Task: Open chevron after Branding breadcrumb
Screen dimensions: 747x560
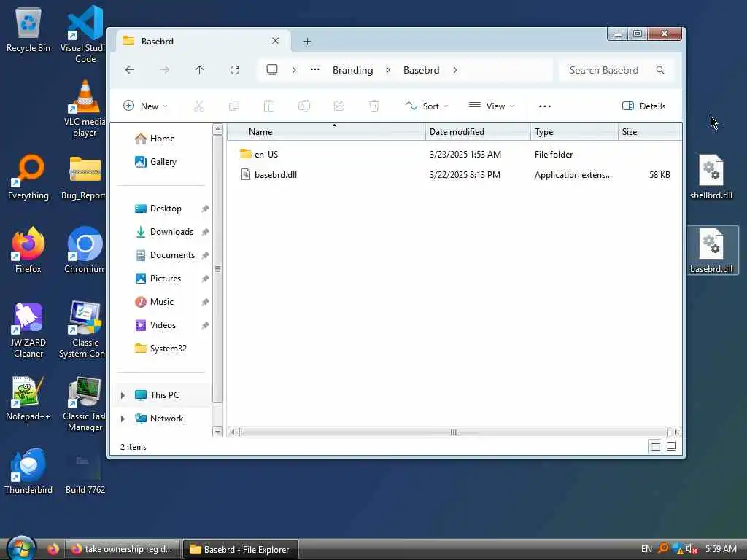Action: click(388, 70)
